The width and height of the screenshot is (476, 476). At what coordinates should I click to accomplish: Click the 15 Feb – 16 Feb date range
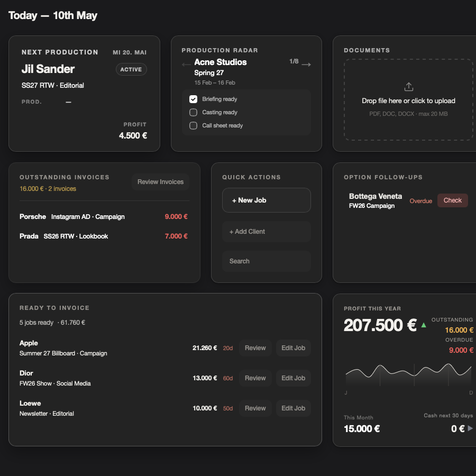215,83
